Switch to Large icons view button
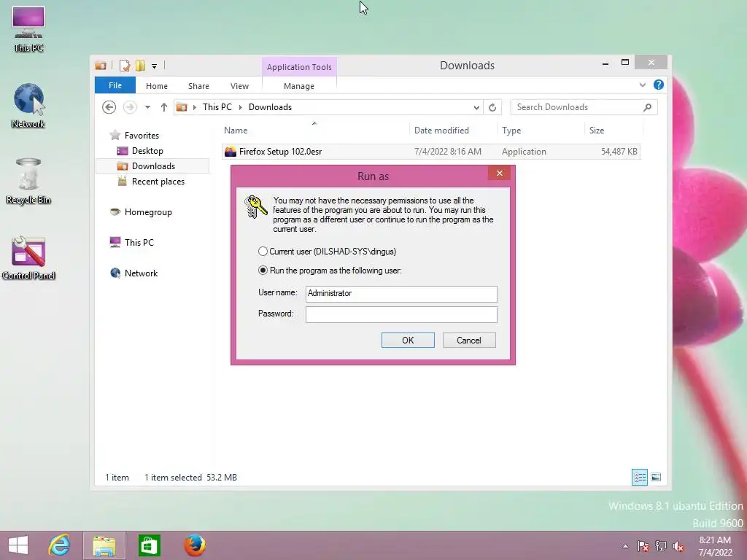The image size is (747, 560). pyautogui.click(x=656, y=477)
